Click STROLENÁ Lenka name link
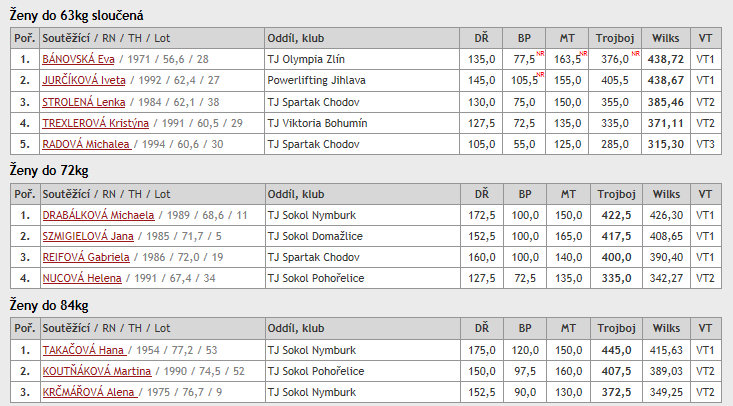This screenshot has width=733, height=406. click(x=84, y=102)
